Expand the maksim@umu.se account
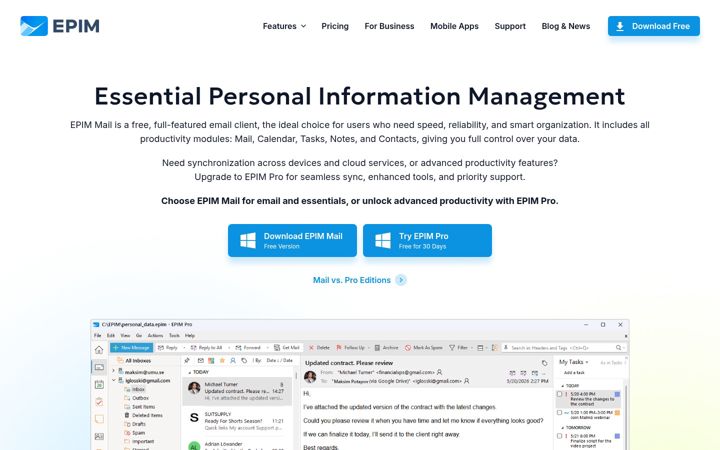Screen dimensions: 720x450 [x=114, y=371]
